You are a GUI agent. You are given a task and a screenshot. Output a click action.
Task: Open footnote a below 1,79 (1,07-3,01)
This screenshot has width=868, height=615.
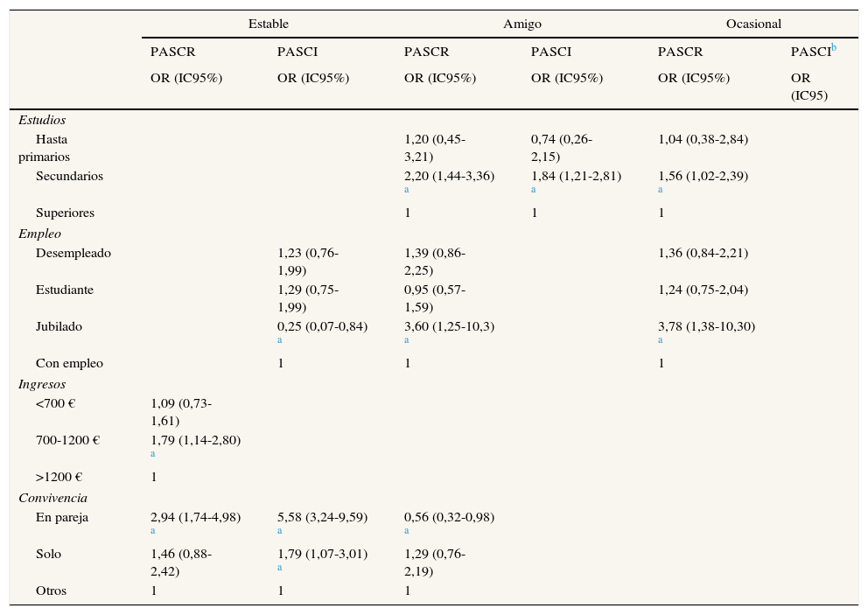tap(280, 567)
